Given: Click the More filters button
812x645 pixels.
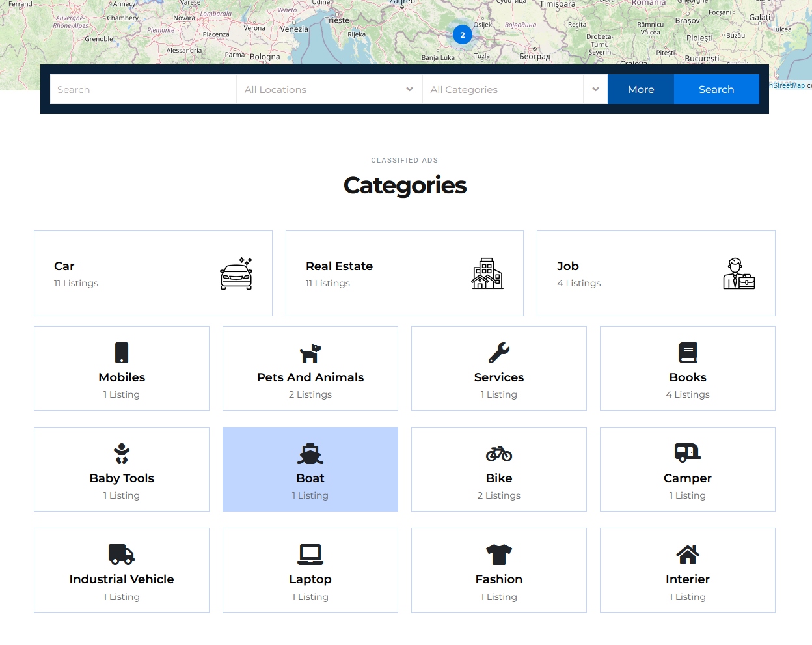Looking at the screenshot, I should pos(641,89).
